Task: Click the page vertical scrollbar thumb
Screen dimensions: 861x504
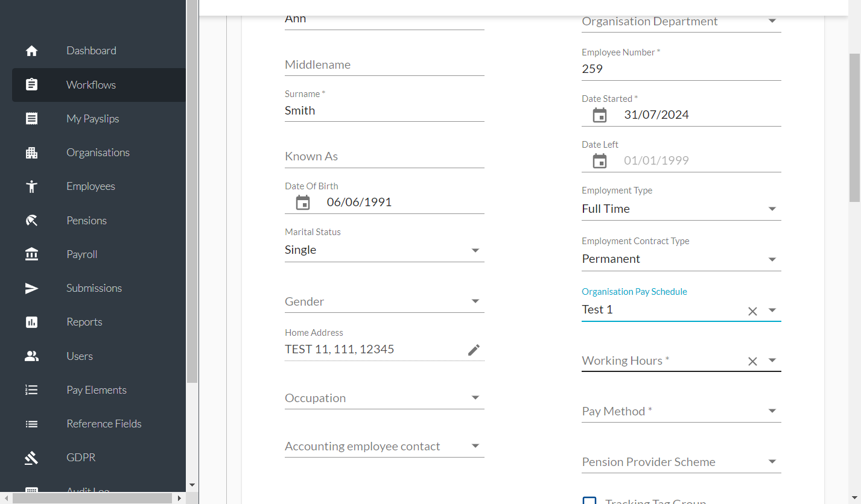Action: [855, 127]
